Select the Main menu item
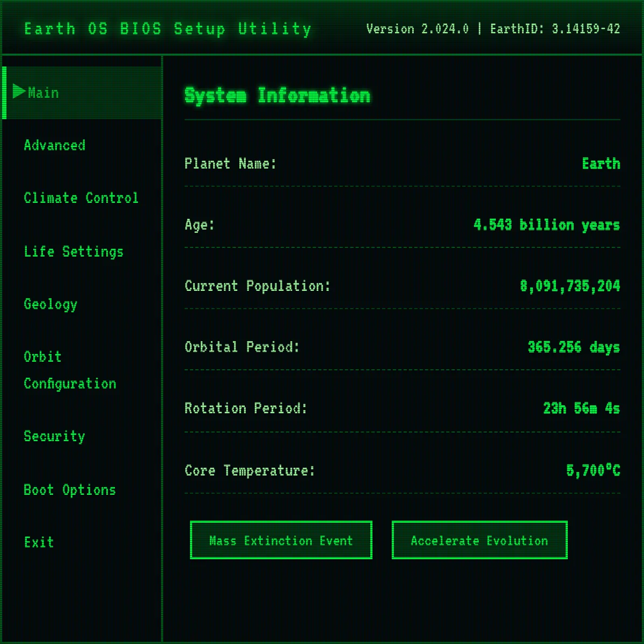The image size is (644, 644). [82, 93]
